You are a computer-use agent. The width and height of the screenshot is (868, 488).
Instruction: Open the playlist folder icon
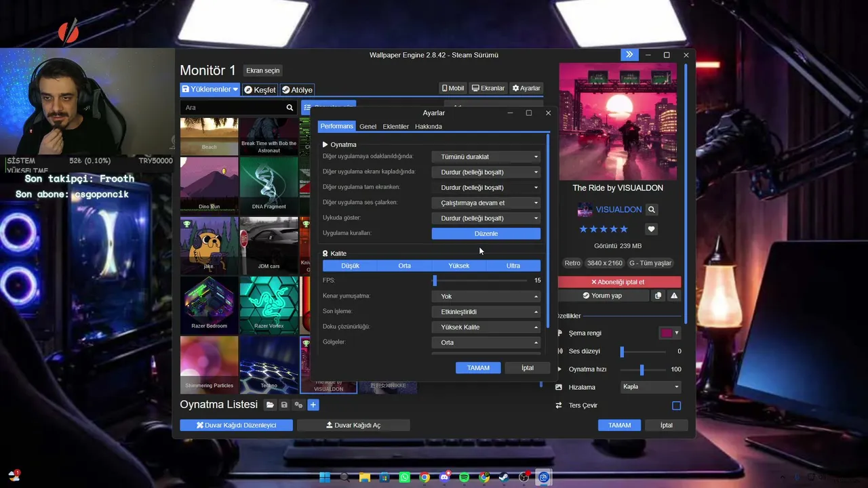pyautogui.click(x=270, y=405)
